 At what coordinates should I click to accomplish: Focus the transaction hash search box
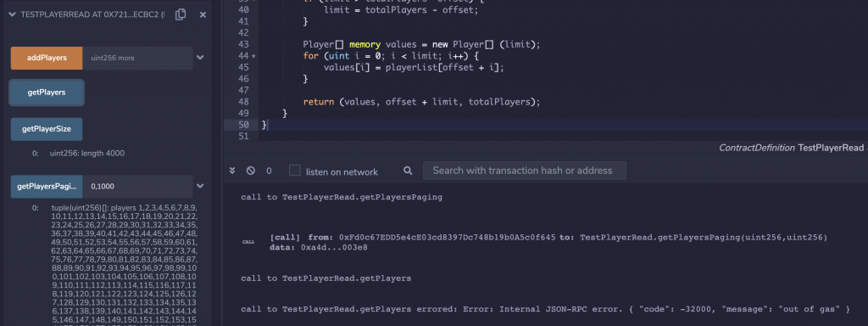[524, 171]
